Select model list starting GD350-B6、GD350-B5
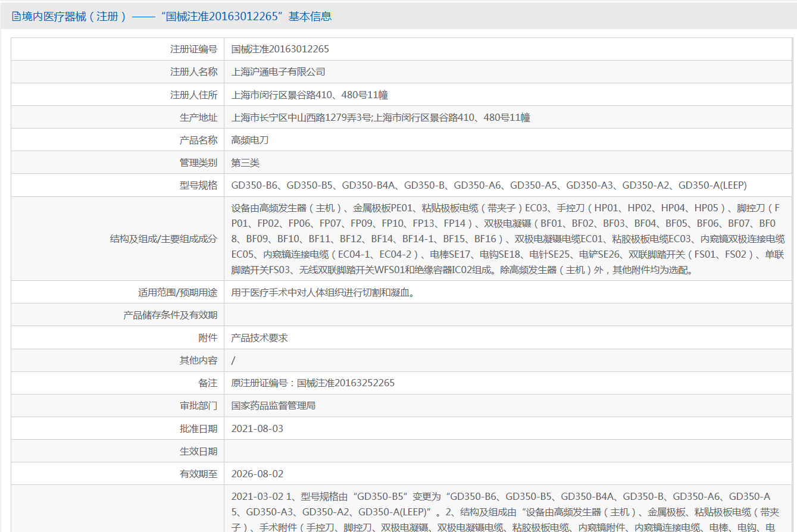The image size is (797, 532). 489,185
